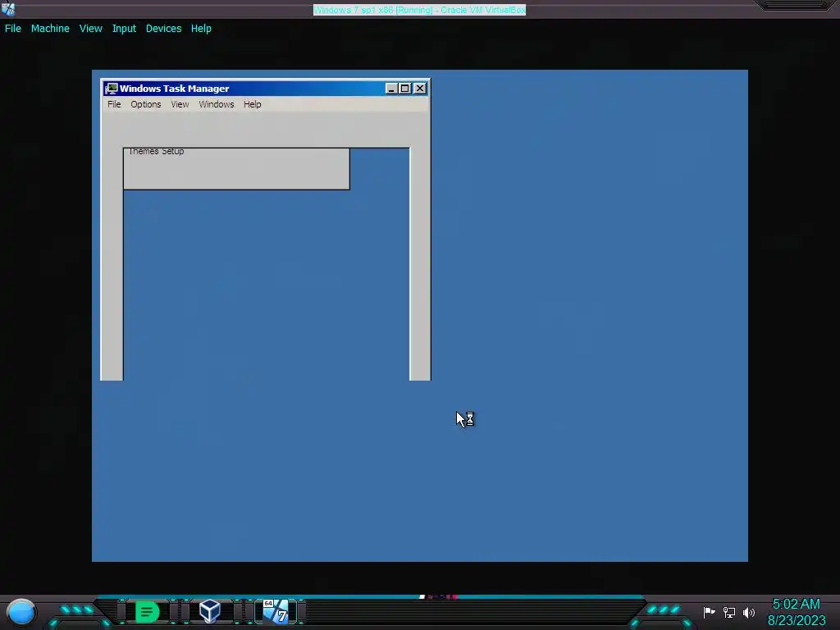The height and width of the screenshot is (630, 840).
Task: Switch to Windows 7 VM taskbar icon
Action: (x=276, y=611)
